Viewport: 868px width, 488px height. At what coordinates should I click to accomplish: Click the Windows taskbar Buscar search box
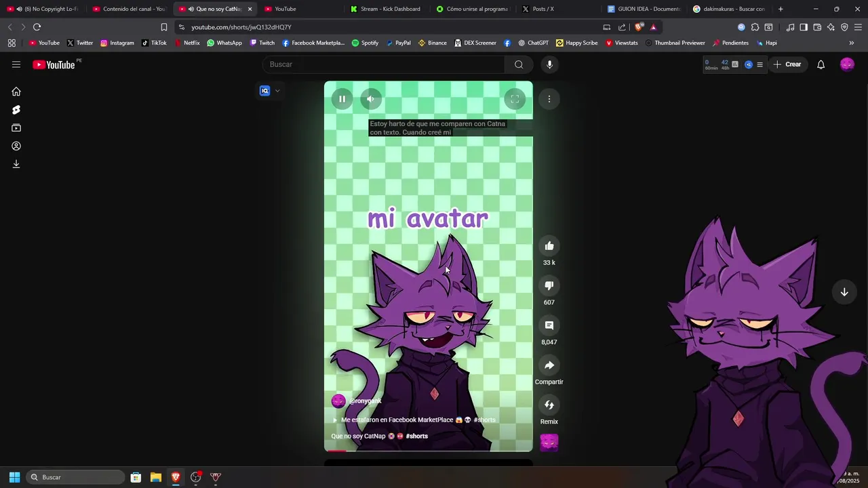(x=76, y=477)
